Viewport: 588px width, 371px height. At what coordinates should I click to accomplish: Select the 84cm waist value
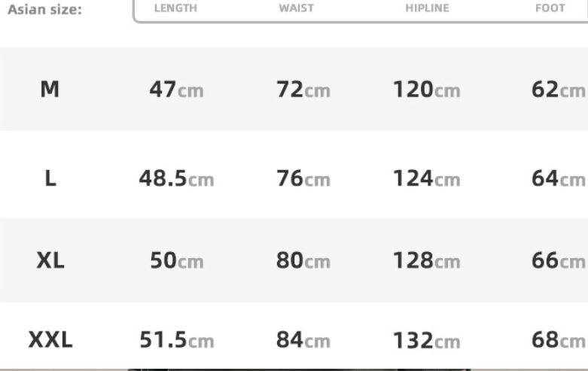point(303,341)
